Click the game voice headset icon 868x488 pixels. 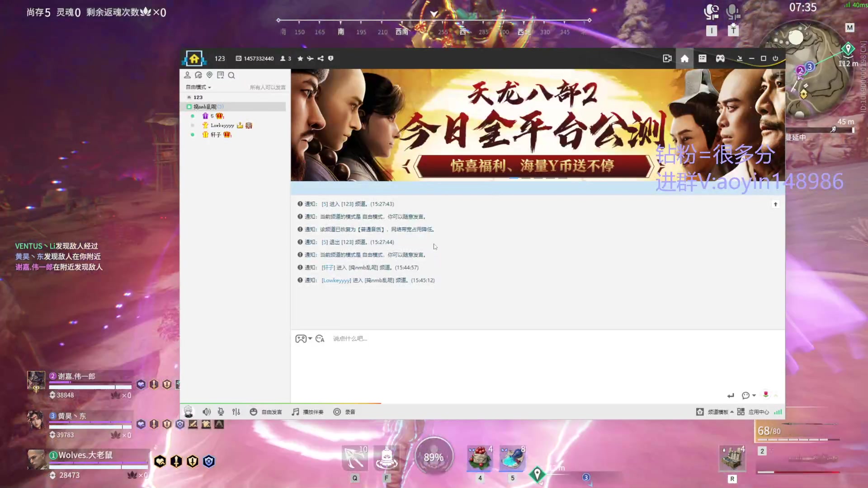click(712, 12)
